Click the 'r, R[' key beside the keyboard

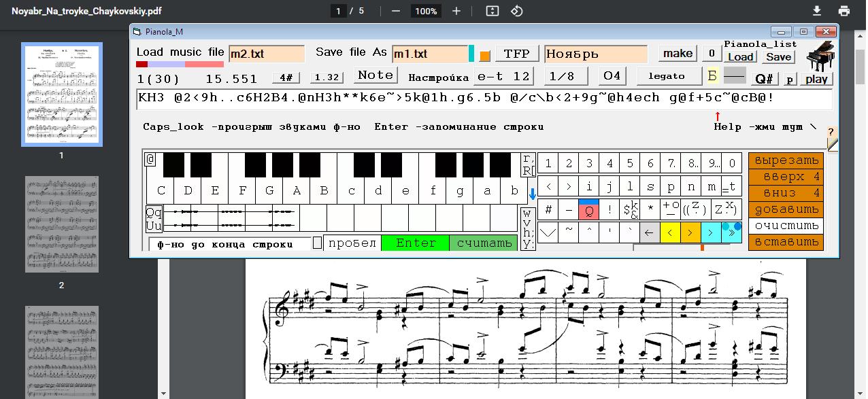[x=528, y=164]
